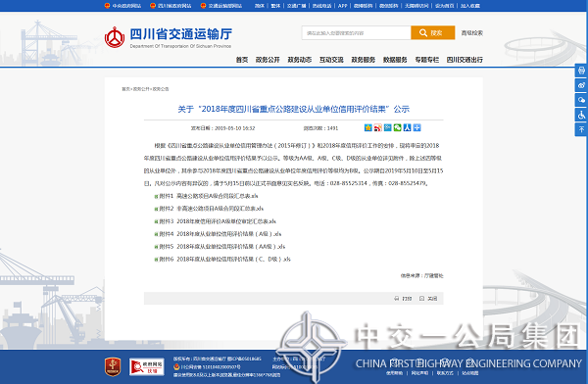Click the 打印 print button below the article
The height and width of the screenshot is (384, 588).
pos(403,299)
